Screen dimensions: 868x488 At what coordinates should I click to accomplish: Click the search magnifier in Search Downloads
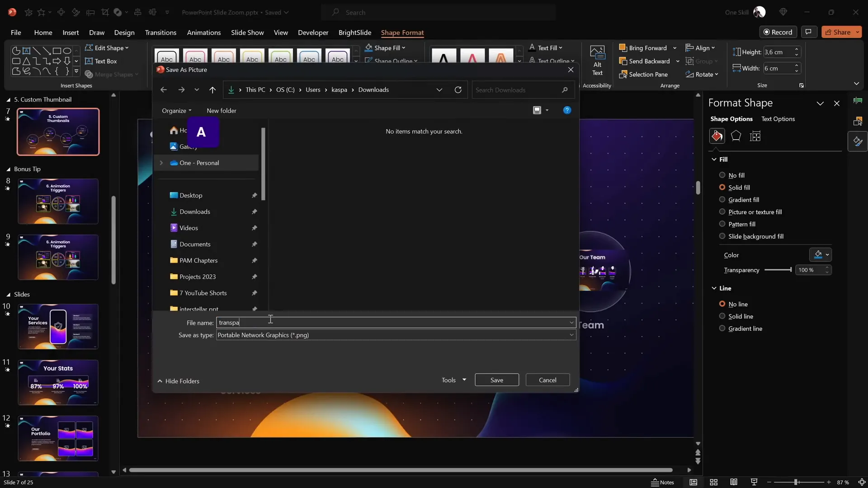coord(565,90)
